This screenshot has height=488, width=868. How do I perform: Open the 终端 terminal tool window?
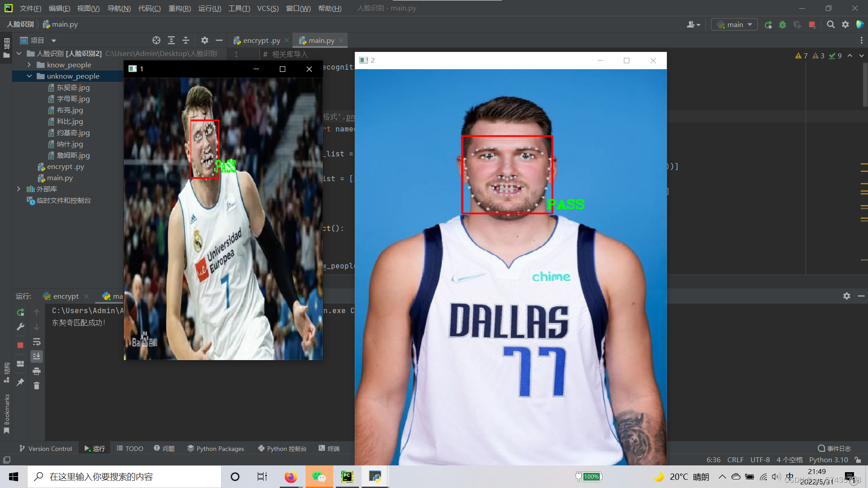click(x=329, y=449)
